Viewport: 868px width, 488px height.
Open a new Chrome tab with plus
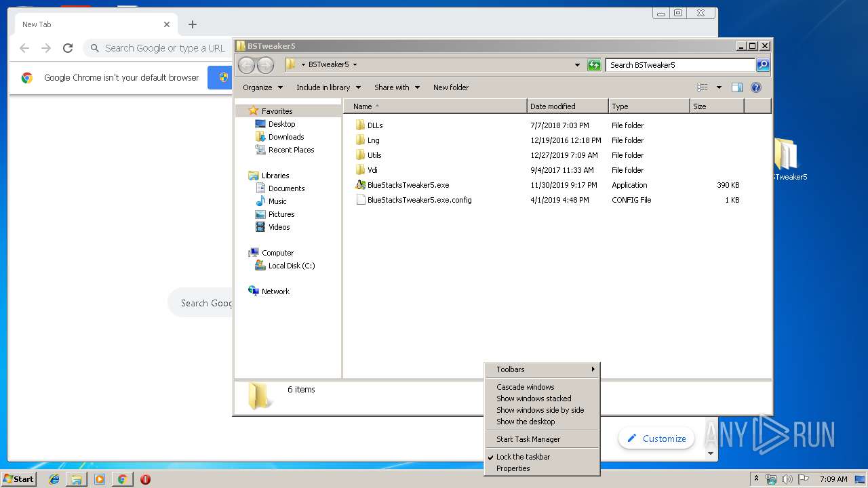[x=193, y=24]
